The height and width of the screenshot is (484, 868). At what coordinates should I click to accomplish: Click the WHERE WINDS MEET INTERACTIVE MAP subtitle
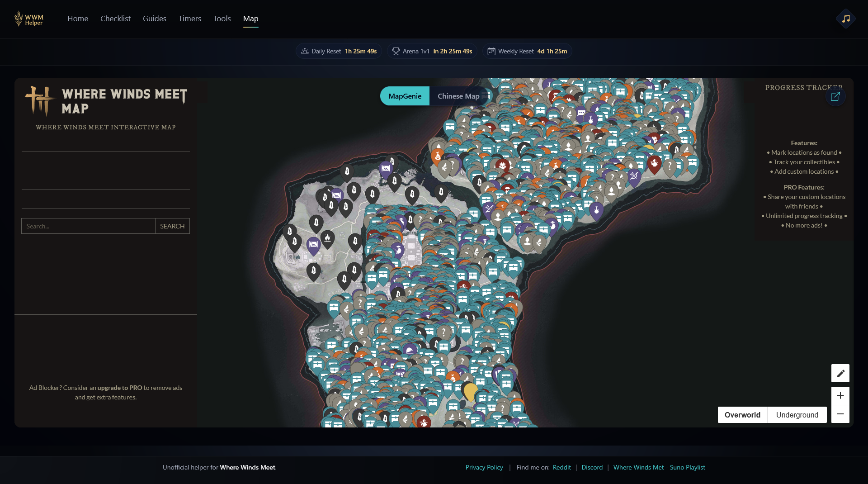coord(106,127)
